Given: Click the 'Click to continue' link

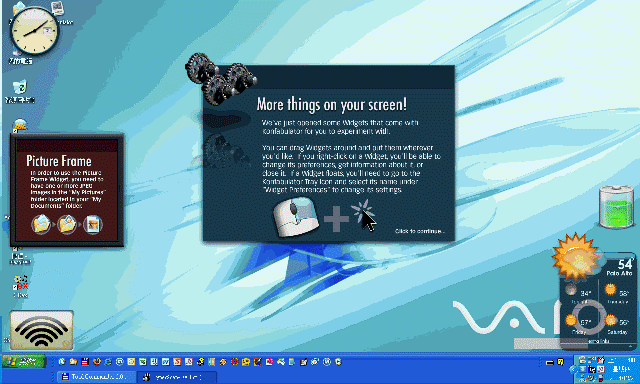Looking at the screenshot, I should [x=419, y=231].
